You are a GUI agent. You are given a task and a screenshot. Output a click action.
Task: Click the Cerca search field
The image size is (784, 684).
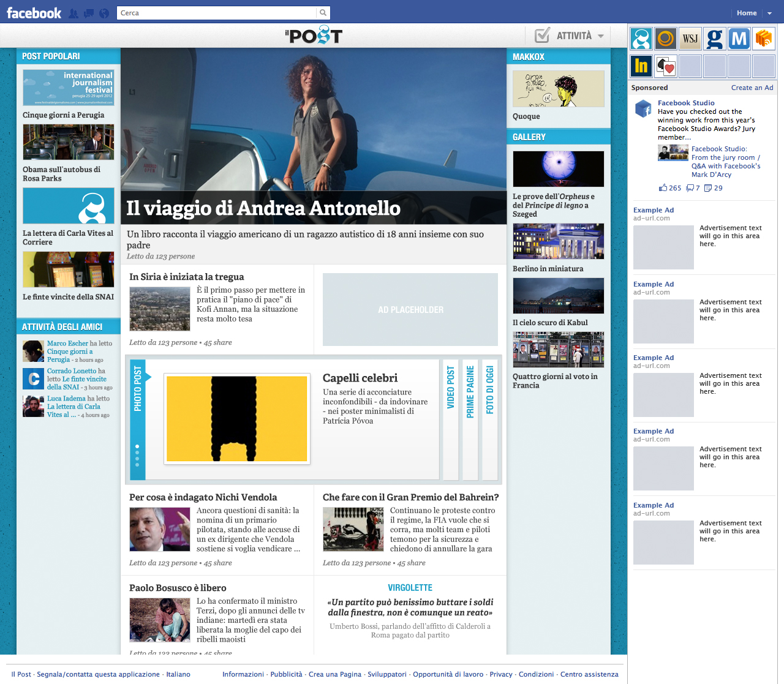pos(217,13)
